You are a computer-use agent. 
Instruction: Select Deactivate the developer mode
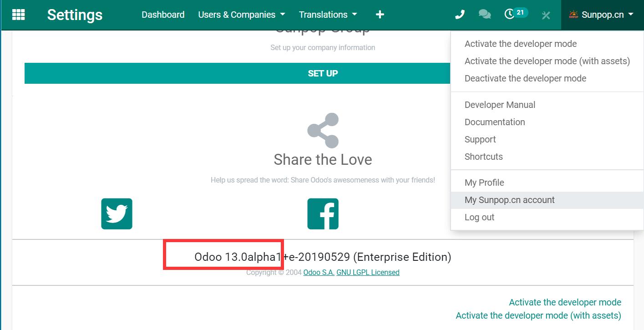[x=525, y=78]
